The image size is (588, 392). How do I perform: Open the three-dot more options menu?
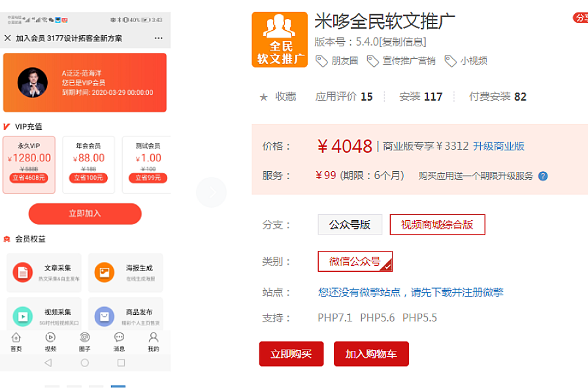pos(158,39)
